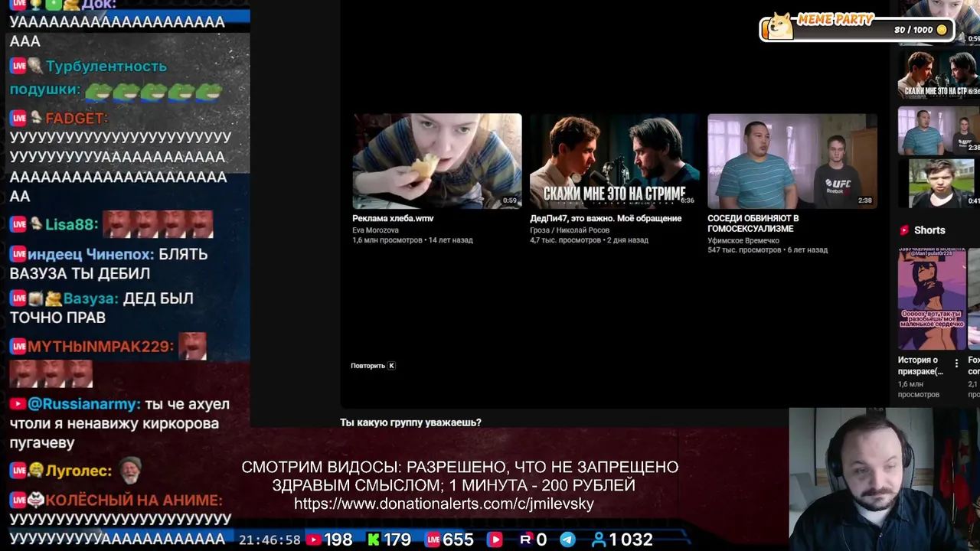Open the "Реклама хлеба.wmv" video thumbnail

pyautogui.click(x=437, y=161)
